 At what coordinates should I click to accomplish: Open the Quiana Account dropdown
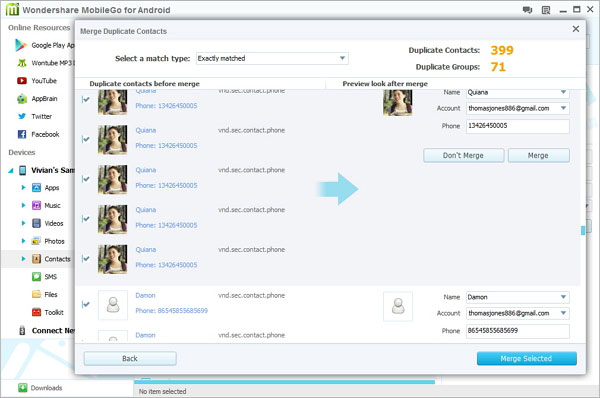pyautogui.click(x=563, y=108)
